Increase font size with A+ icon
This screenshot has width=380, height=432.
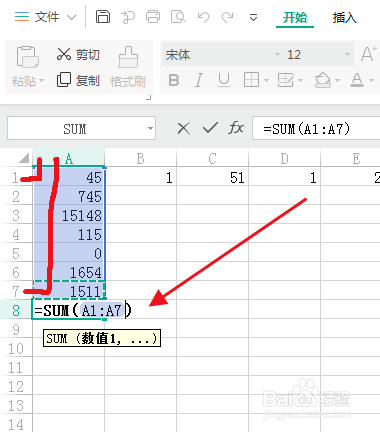coord(369,54)
